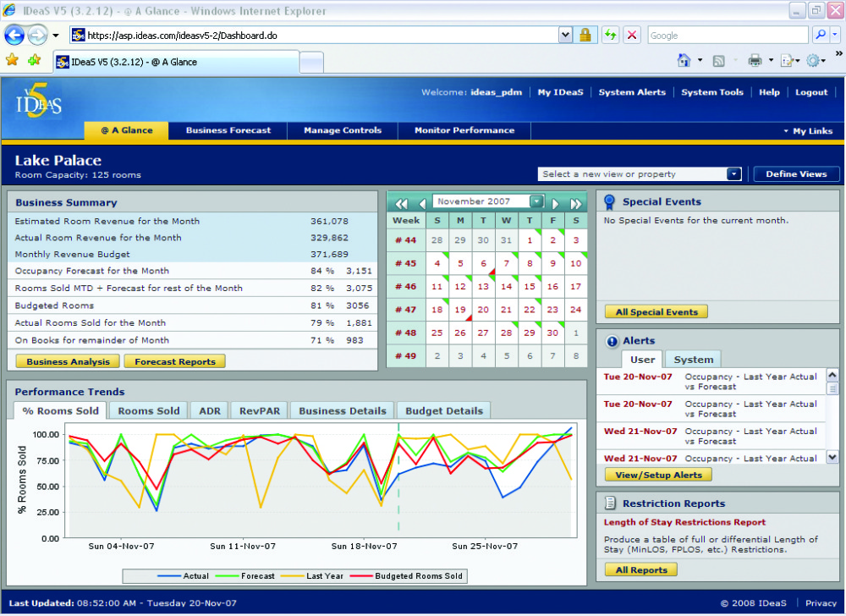Click the All Reports button
The image size is (846, 616).
coord(641,569)
